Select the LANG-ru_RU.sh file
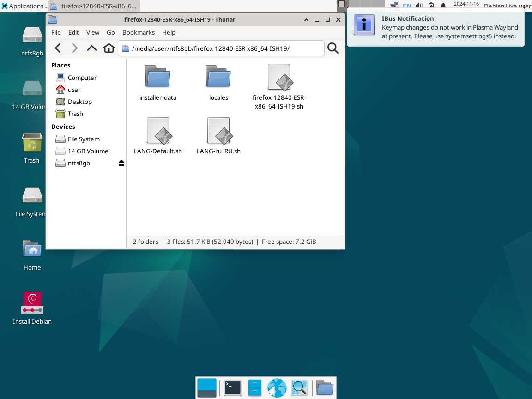532x399 pixels. [x=218, y=136]
